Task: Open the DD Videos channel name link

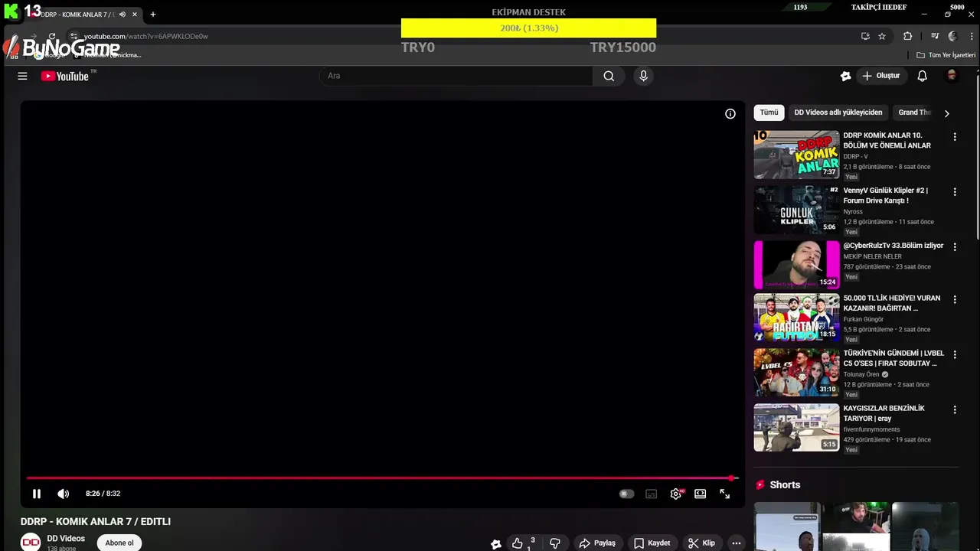Action: 66,539
